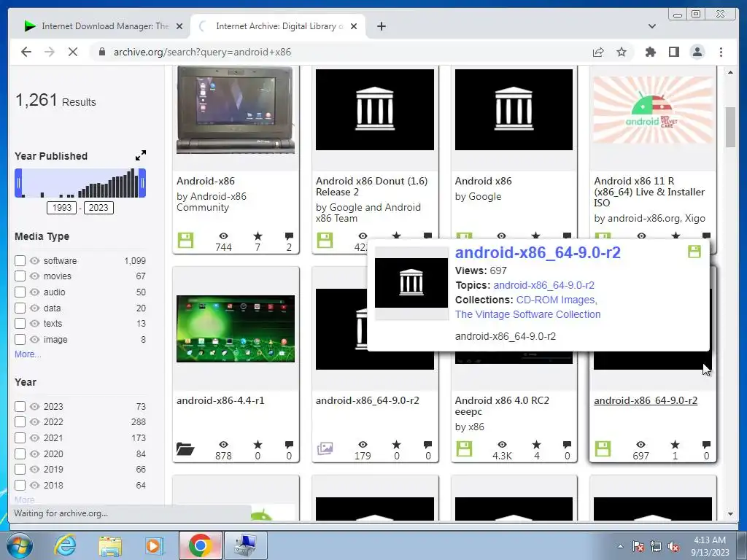Viewport: 747px width, 560px height.
Task: Switch to Internet Archive tab
Action: (x=279, y=26)
